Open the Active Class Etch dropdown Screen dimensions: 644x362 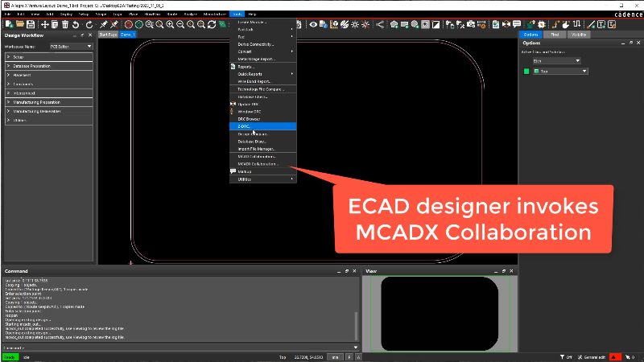(555, 60)
